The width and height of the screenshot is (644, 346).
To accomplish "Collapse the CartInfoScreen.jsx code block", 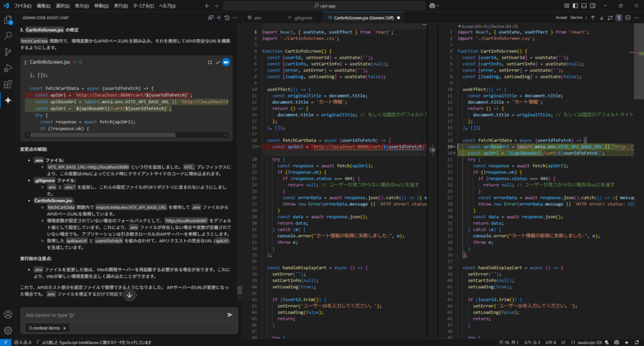I will 25,62.
